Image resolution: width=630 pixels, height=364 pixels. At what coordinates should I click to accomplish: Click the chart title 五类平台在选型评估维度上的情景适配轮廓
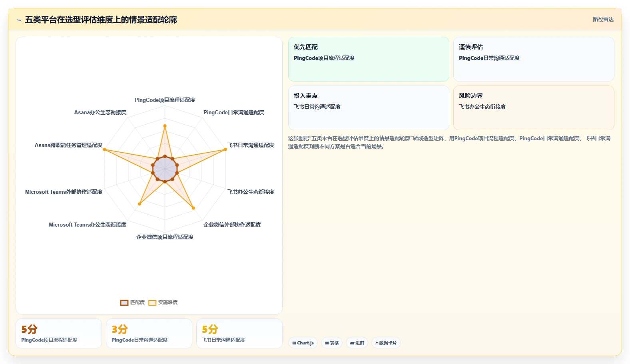click(x=101, y=20)
